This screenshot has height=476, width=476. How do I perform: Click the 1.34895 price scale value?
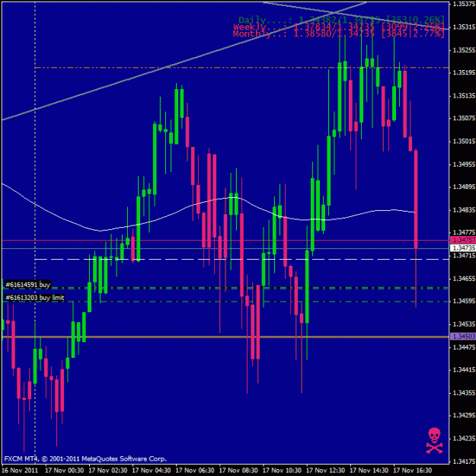(464, 187)
